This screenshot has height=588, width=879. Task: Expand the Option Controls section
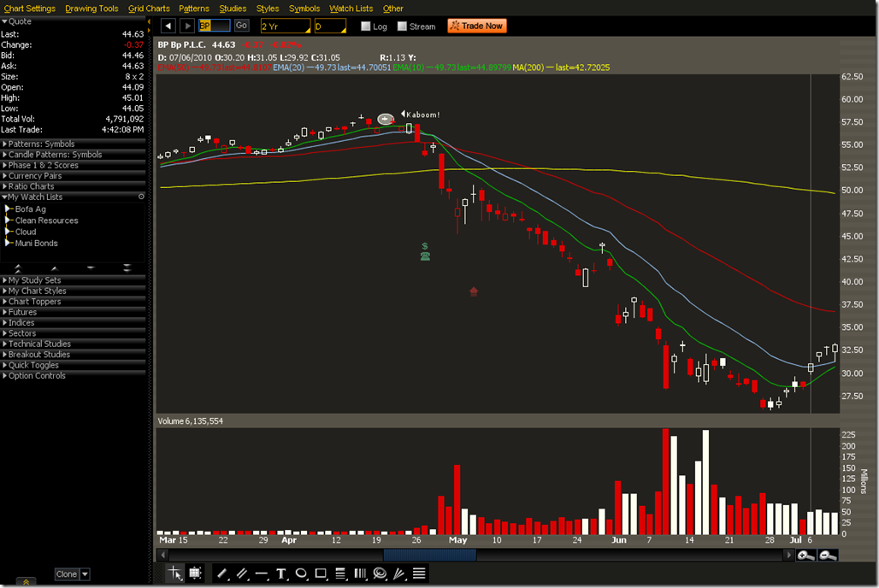73,376
